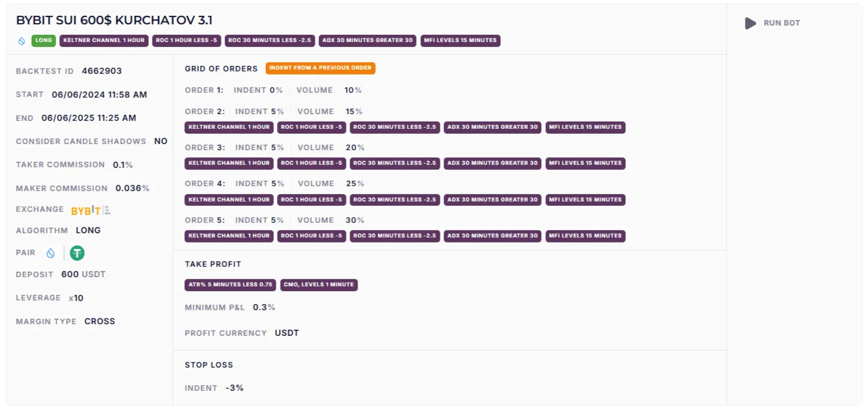This screenshot has width=868, height=411.
Task: Click the Bybit SUI 600$ Kurchatov 3.1 title
Action: tap(114, 20)
